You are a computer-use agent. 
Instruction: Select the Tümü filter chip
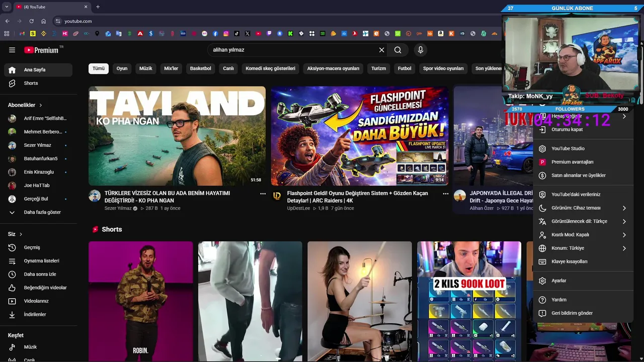tap(99, 68)
